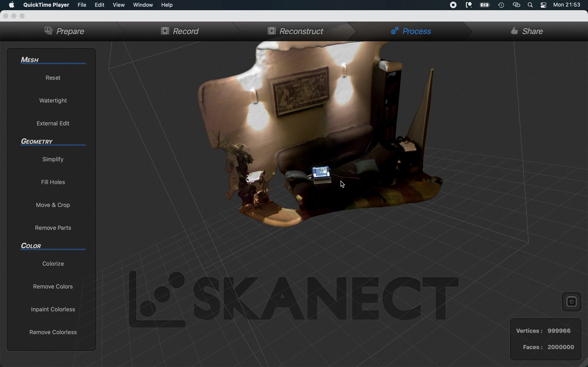588x367 pixels.
Task: Go to the Reconstruct tab
Action: (295, 31)
